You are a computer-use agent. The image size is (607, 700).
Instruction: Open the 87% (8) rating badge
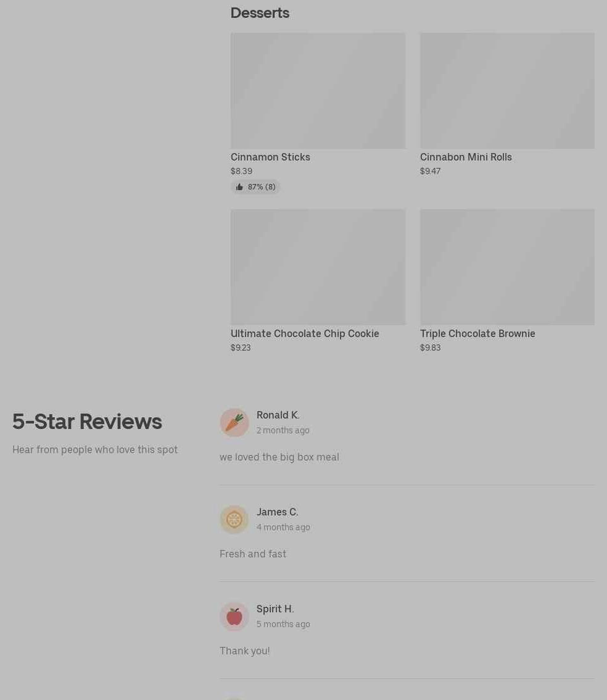pos(255,186)
